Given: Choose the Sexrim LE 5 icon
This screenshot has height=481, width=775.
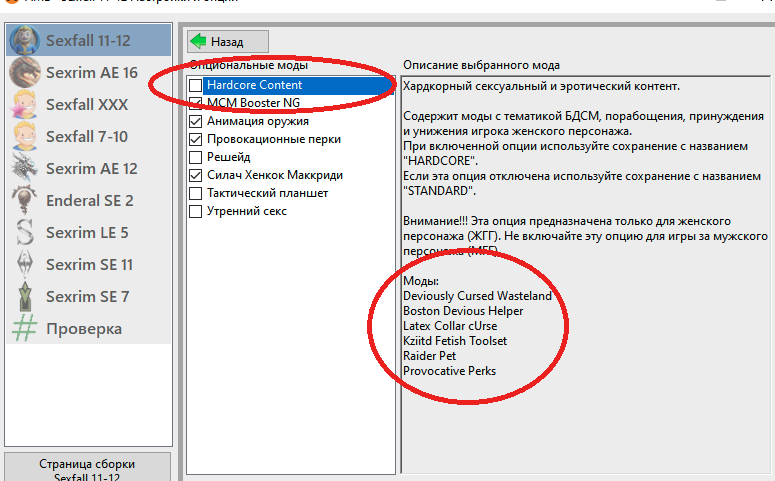Looking at the screenshot, I should (x=25, y=233).
